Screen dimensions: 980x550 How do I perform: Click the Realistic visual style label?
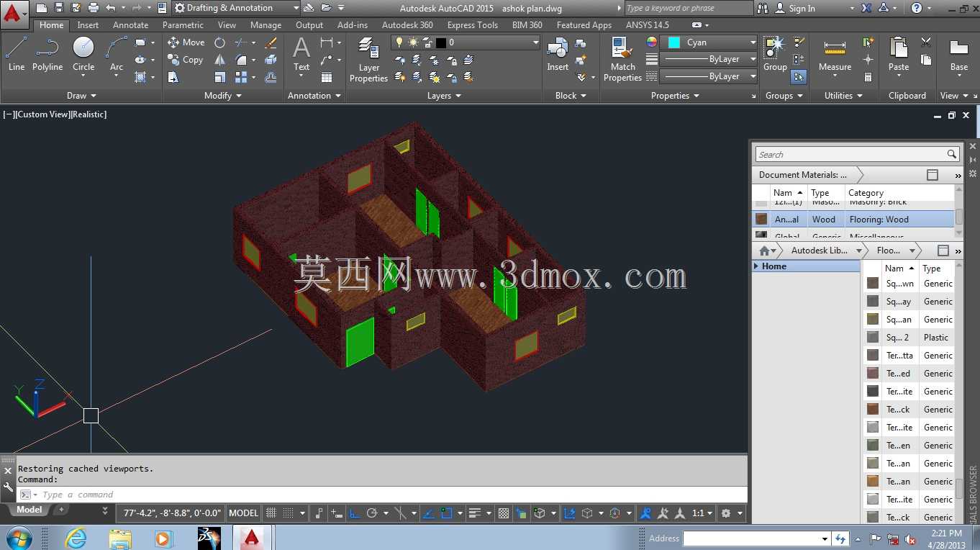(88, 114)
